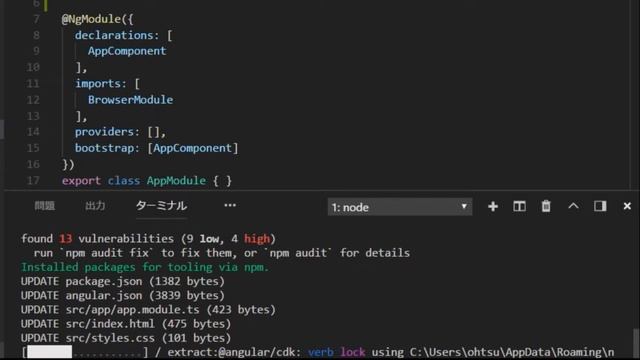Open the '1: node' terminal dropdown

point(400,207)
